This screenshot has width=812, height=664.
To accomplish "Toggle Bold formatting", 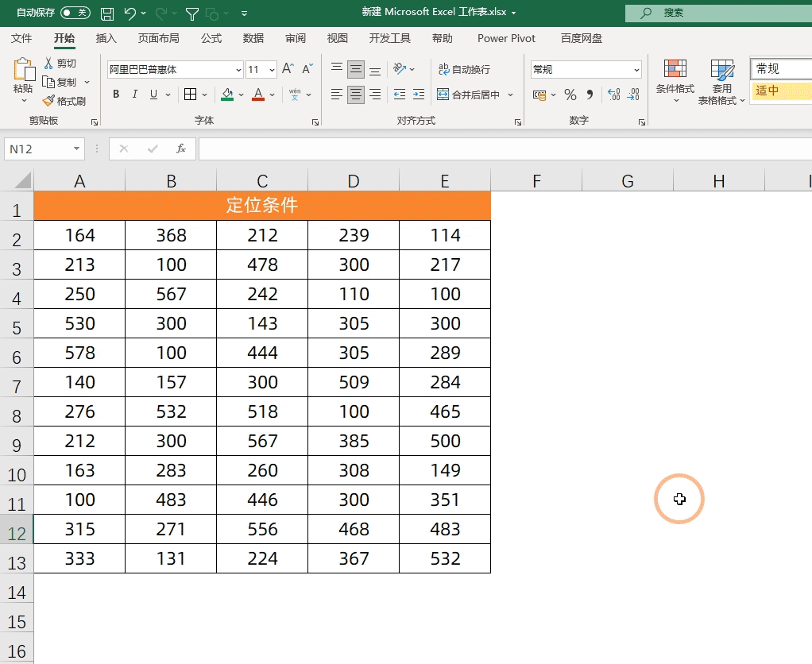I will tap(116, 95).
